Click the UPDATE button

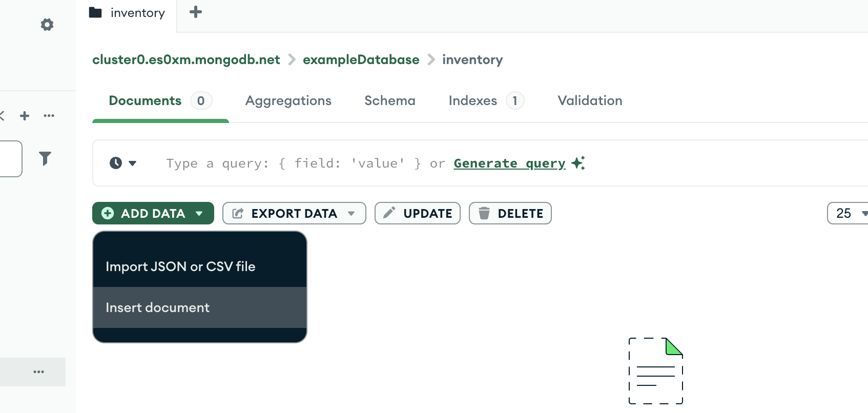418,213
